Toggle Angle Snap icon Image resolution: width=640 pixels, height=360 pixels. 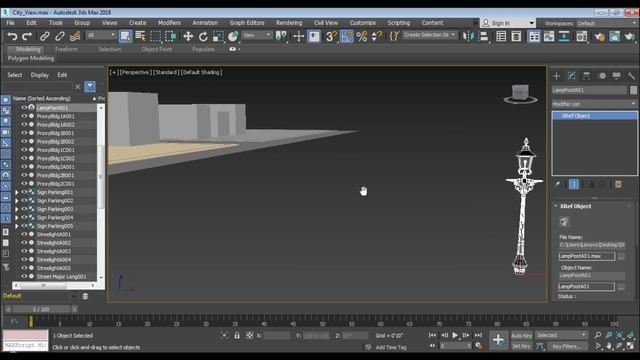(x=347, y=37)
